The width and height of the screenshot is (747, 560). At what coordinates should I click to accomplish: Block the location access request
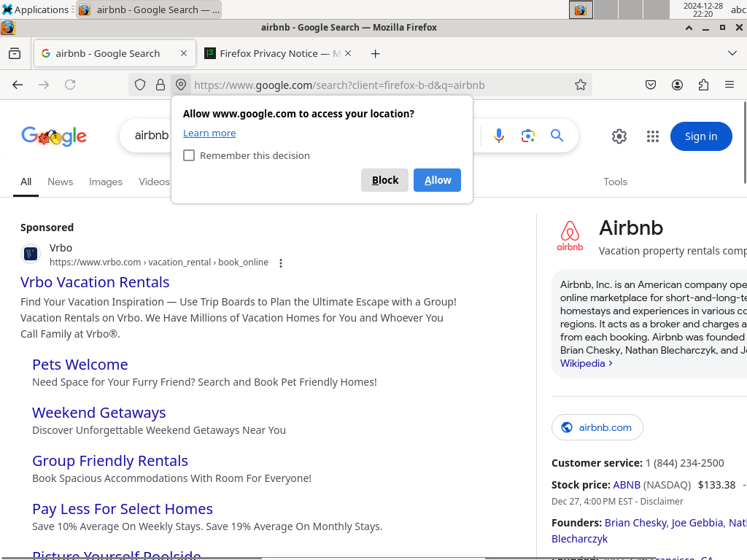point(384,180)
